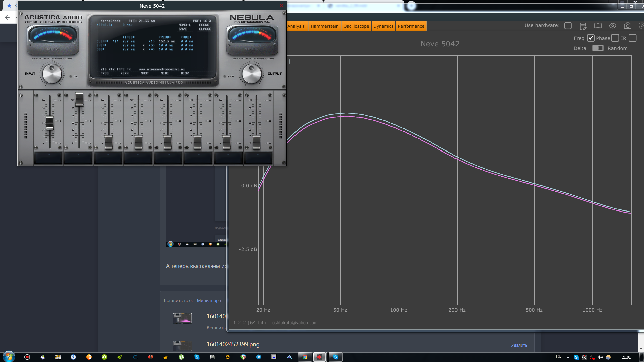Click the Удалить link
644x362 pixels.
tap(519, 345)
